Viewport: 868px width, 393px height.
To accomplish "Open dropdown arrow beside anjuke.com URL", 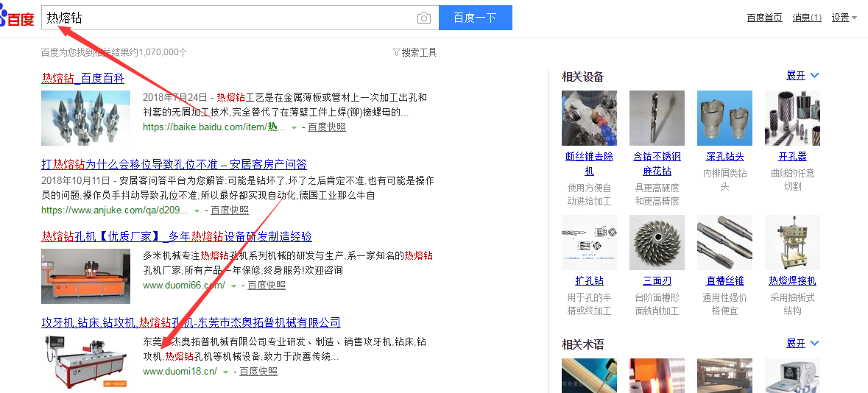I will (197, 210).
